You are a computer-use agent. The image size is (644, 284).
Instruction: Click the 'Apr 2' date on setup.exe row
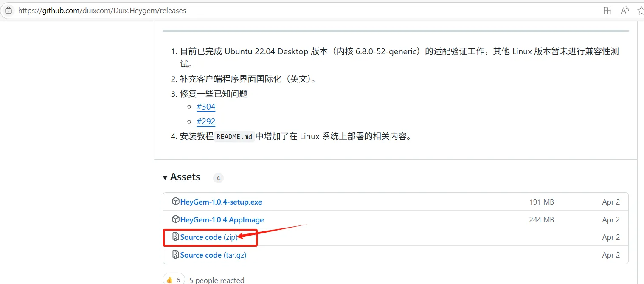tap(611, 202)
